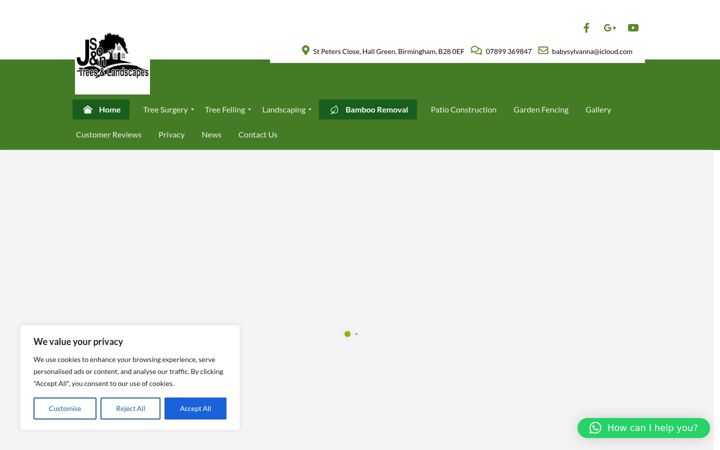Click the WhatsApp icon in chat button
This screenshot has height=450, width=720.
coord(595,428)
